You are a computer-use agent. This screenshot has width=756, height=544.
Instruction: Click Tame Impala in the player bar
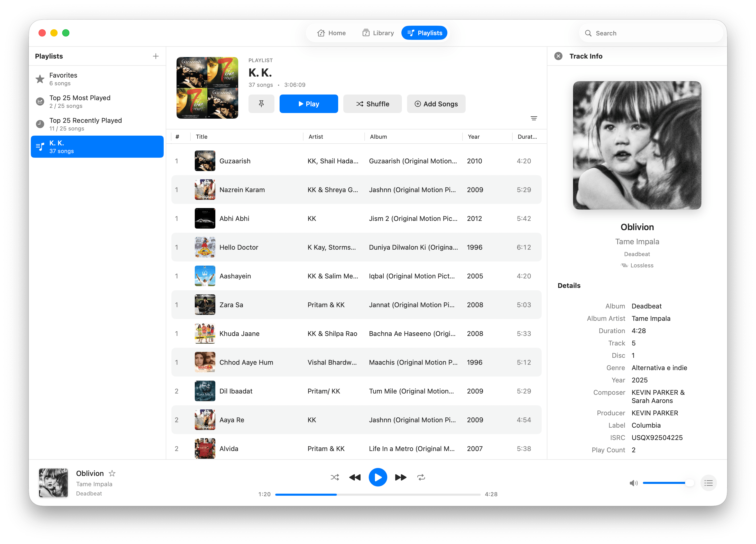click(94, 484)
